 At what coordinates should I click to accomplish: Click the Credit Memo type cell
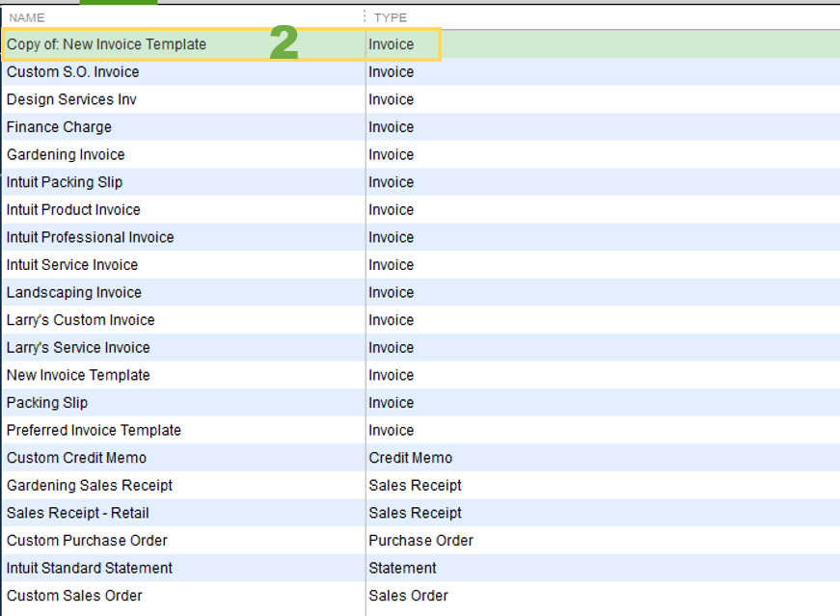click(x=411, y=458)
